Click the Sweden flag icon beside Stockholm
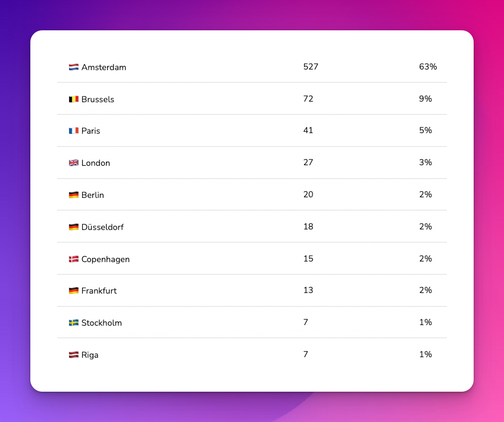 (x=74, y=323)
